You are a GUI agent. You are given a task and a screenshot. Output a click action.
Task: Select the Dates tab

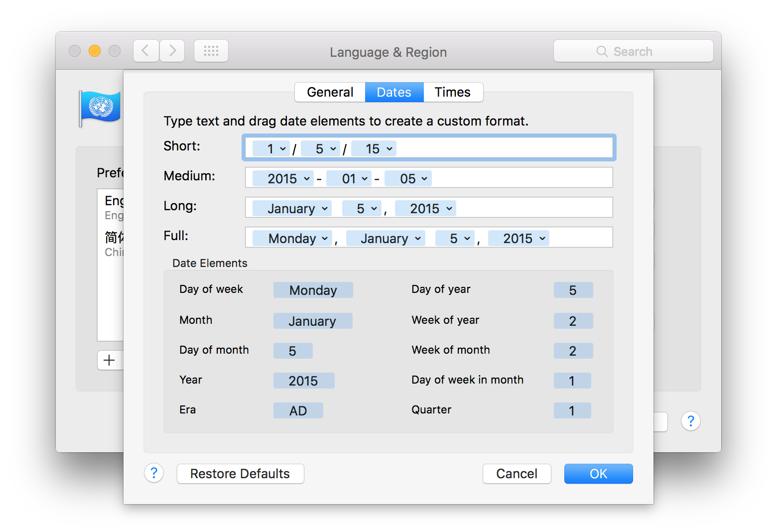point(394,92)
